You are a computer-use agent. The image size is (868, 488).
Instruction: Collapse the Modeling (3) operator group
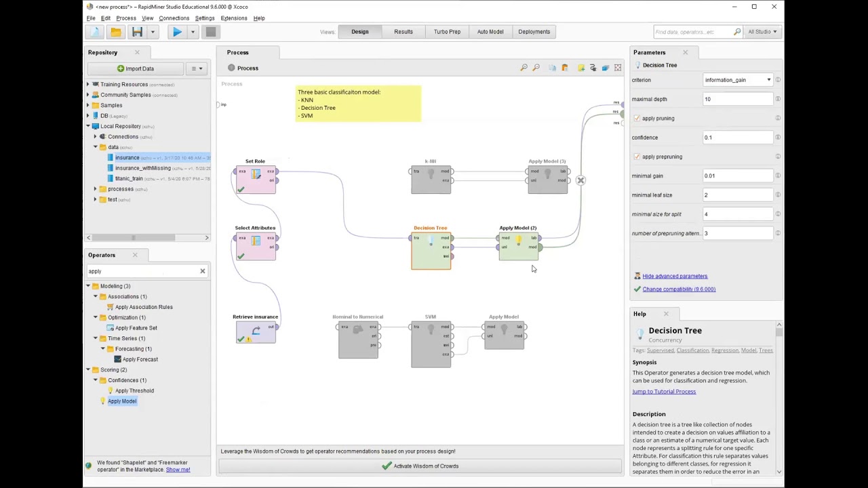click(87, 286)
